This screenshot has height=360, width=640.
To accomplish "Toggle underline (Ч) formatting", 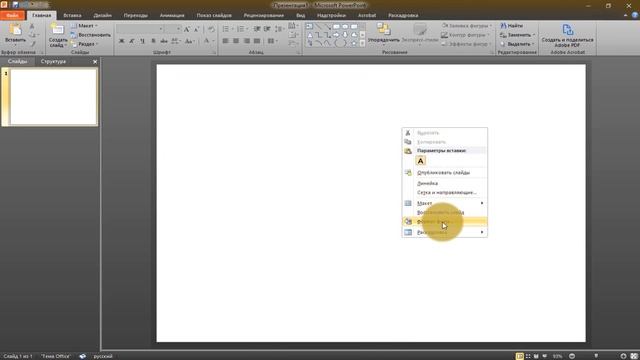I will coord(142,41).
